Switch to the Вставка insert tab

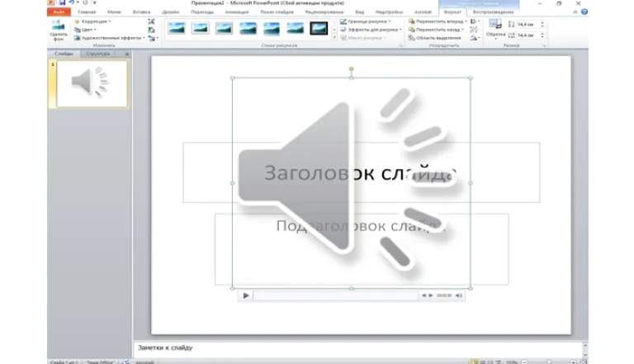(x=141, y=12)
